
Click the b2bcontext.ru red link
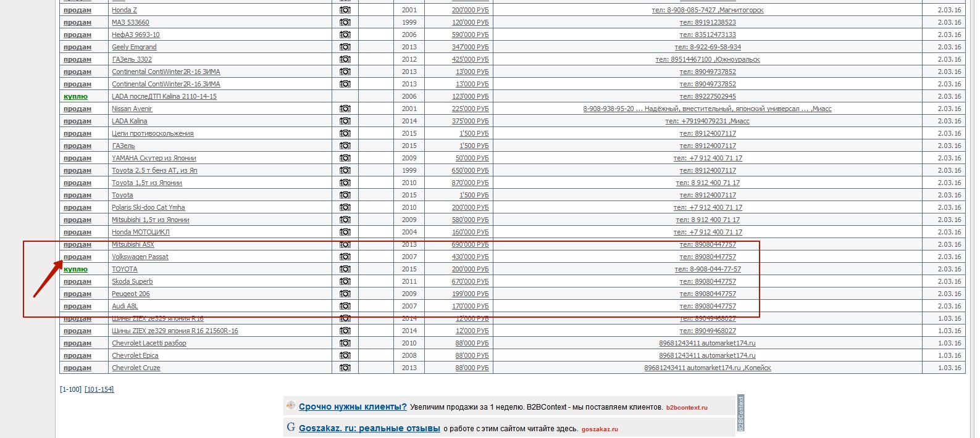click(x=687, y=408)
